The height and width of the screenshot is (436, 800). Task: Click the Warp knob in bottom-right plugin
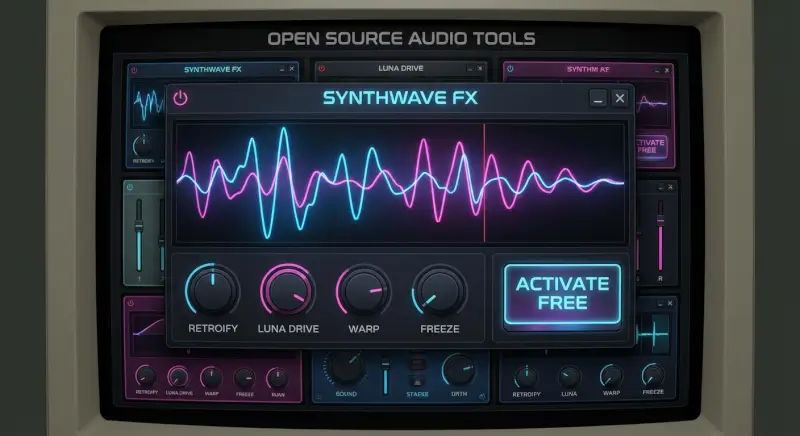click(x=611, y=376)
